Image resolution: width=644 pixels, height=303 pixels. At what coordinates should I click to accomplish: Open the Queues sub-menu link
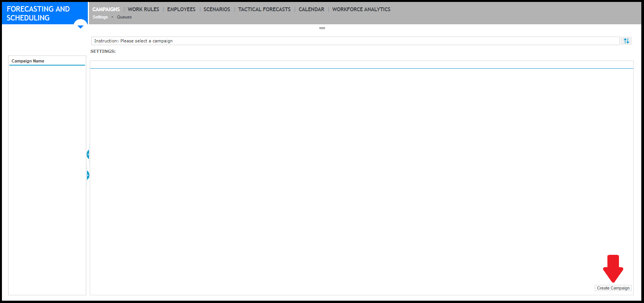124,17
